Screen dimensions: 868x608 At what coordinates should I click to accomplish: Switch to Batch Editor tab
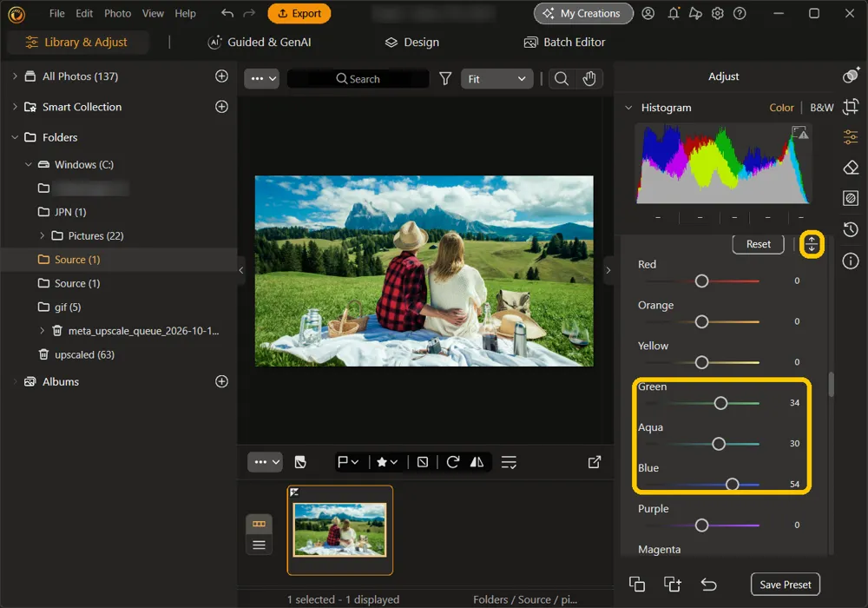pos(564,42)
